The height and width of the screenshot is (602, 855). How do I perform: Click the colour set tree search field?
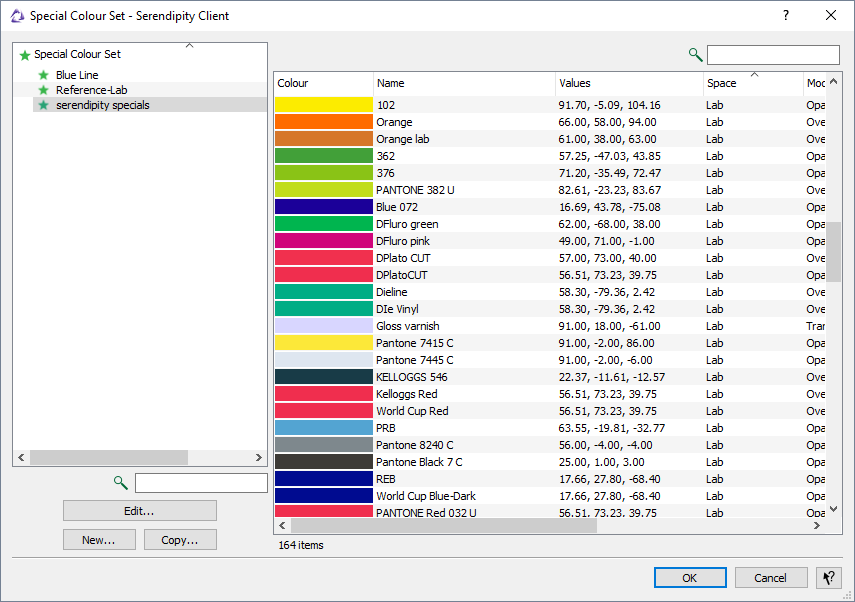pyautogui.click(x=201, y=483)
